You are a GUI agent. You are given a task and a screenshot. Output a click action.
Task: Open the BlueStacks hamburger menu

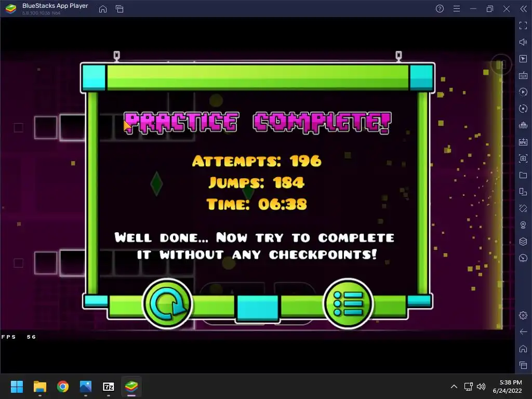point(457,9)
